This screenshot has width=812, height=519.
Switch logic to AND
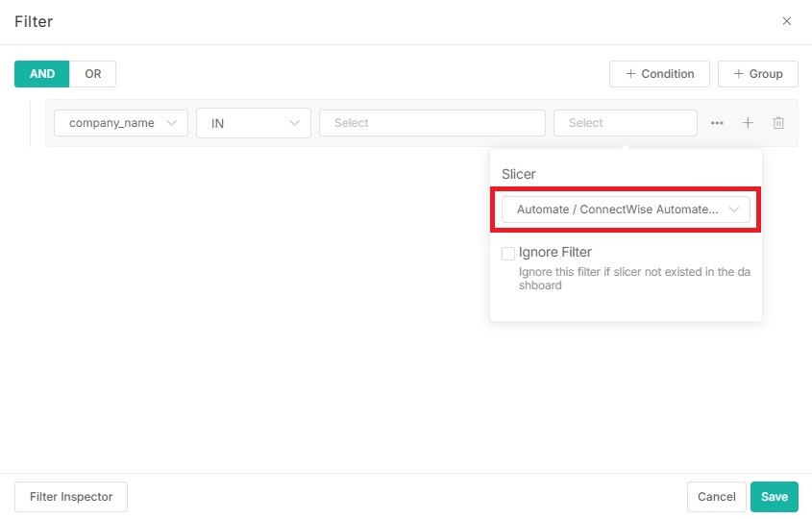point(42,74)
